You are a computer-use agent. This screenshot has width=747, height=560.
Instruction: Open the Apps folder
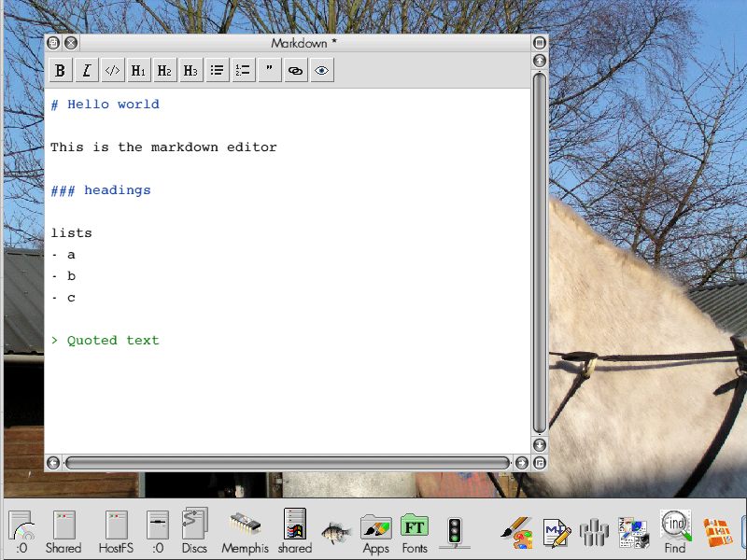376,533
